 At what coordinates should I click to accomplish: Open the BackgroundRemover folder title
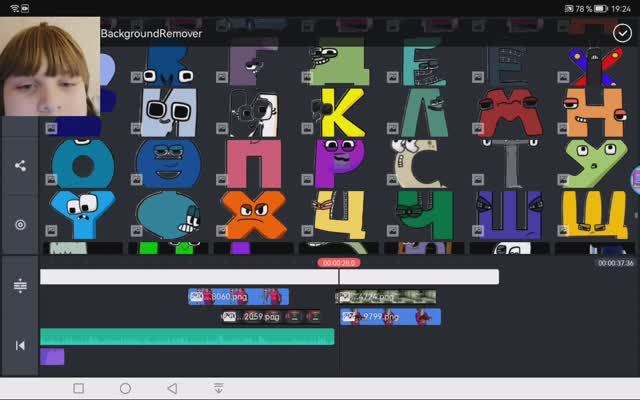pos(151,33)
